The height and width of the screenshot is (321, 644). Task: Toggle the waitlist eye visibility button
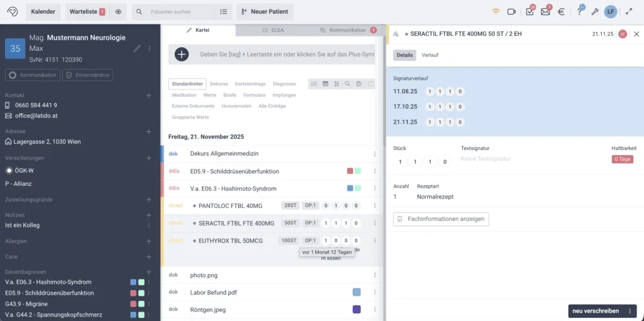click(x=118, y=12)
